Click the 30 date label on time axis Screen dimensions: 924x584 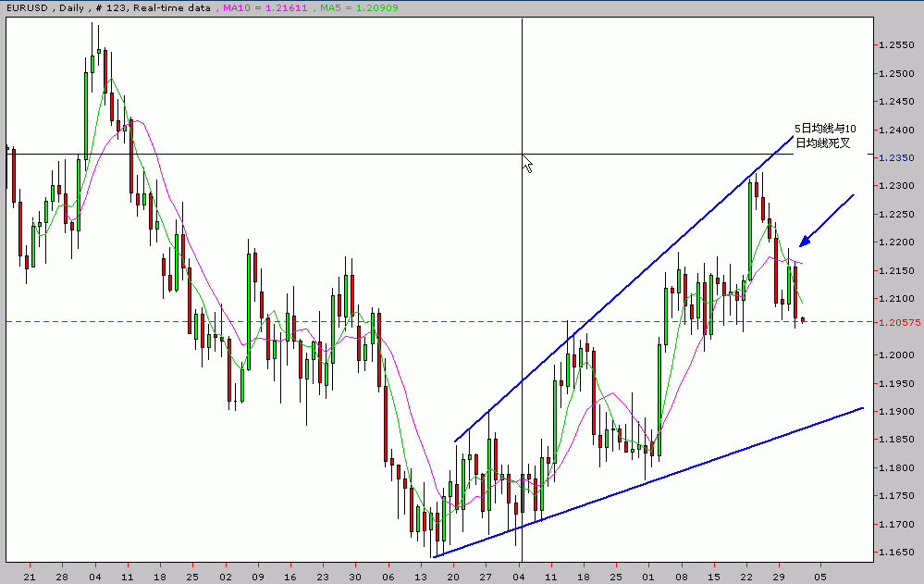[355, 577]
